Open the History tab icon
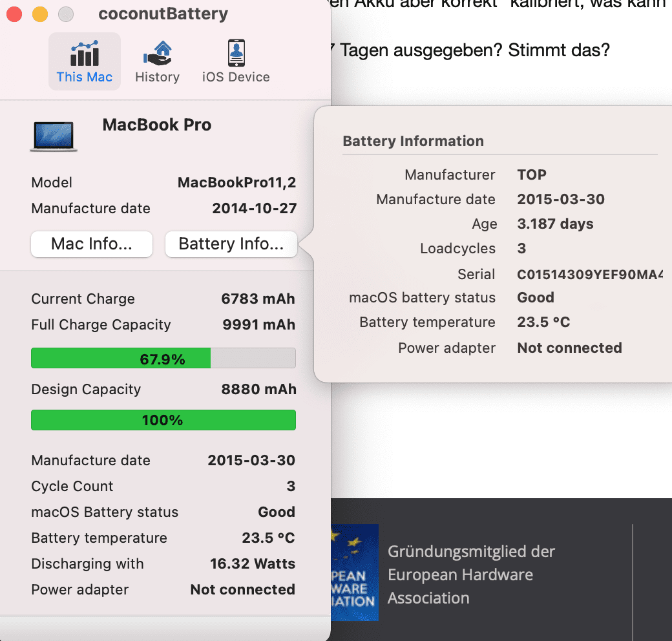Image resolution: width=672 pixels, height=641 pixels. tap(158, 54)
